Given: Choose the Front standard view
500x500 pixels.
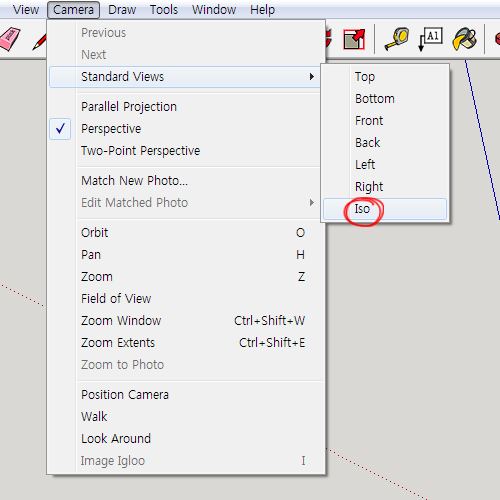Looking at the screenshot, I should pos(385,121).
